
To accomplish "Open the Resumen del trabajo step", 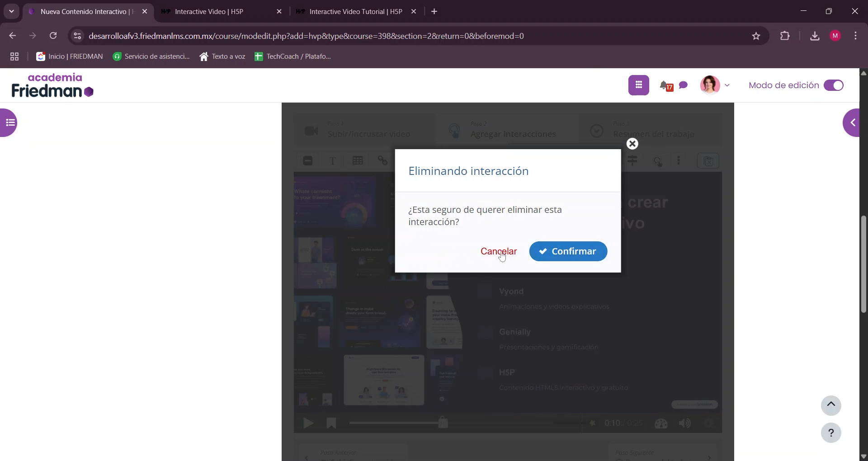I will [x=650, y=130].
